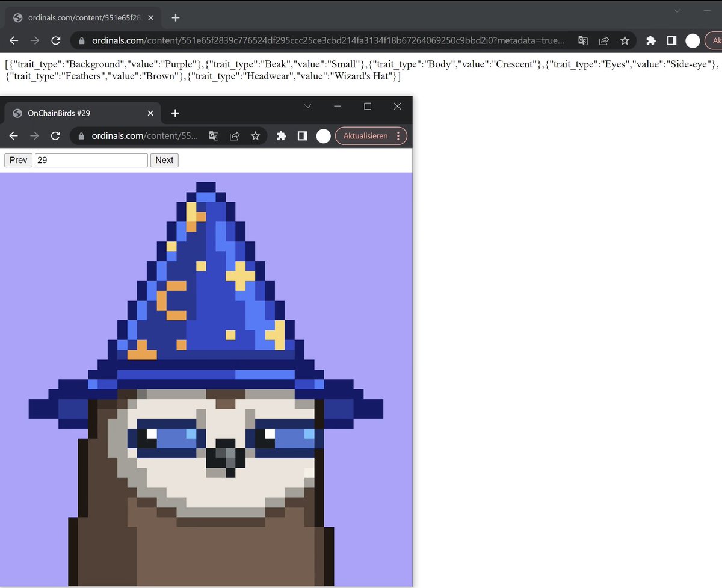Click the Next button
Viewport: 722px width, 588px height.
pyautogui.click(x=164, y=160)
